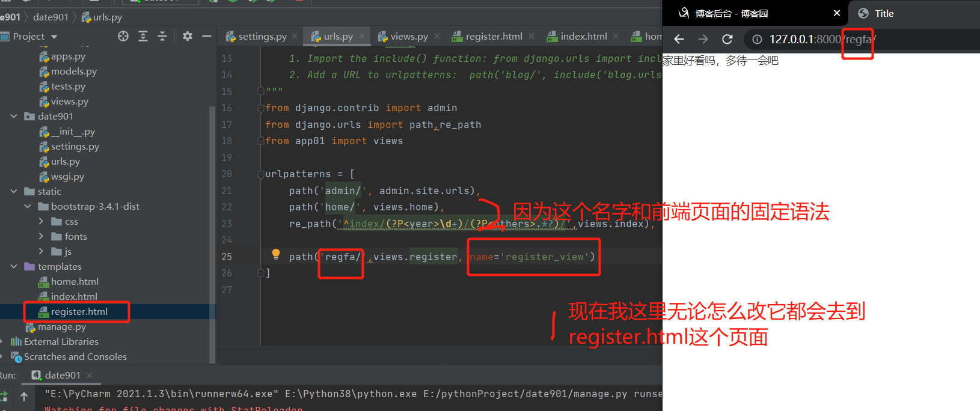The height and width of the screenshot is (411, 980).
Task: Click the rerun icon in Run panel
Action: click(x=4, y=396)
